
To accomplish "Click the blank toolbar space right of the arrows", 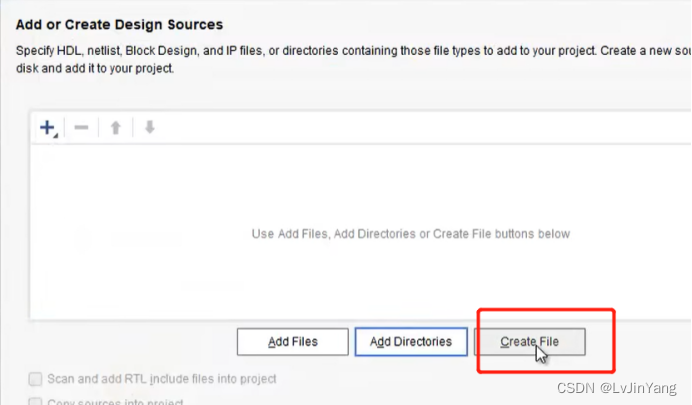I will tap(400, 128).
